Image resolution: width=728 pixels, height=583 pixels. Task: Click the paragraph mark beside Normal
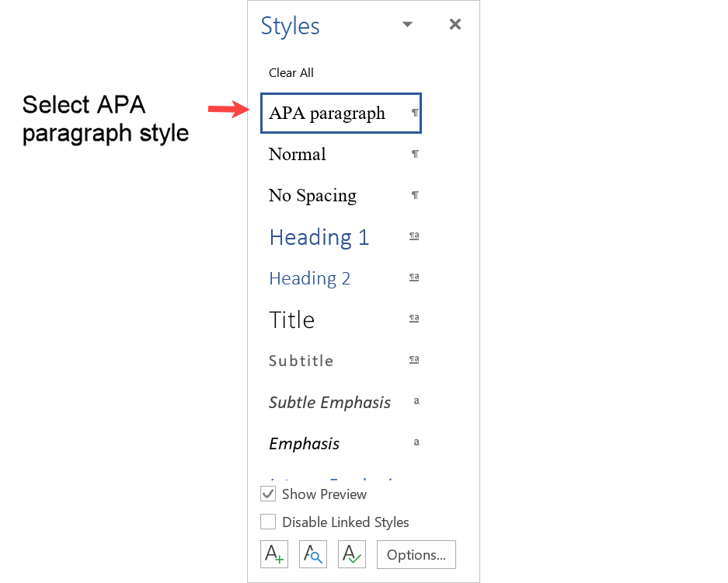pyautogui.click(x=415, y=154)
